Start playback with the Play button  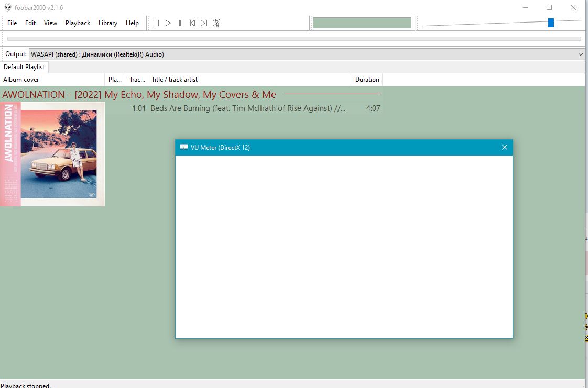coord(168,23)
